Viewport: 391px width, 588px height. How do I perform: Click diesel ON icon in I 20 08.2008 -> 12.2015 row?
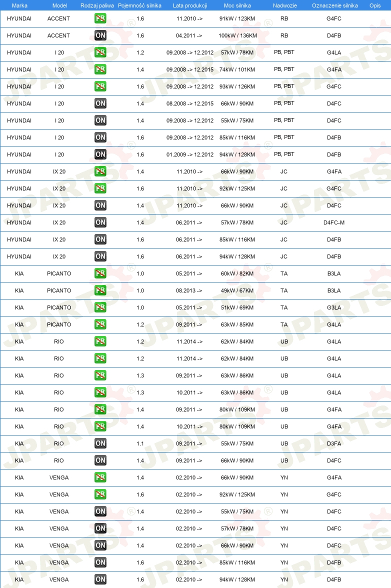(100, 103)
